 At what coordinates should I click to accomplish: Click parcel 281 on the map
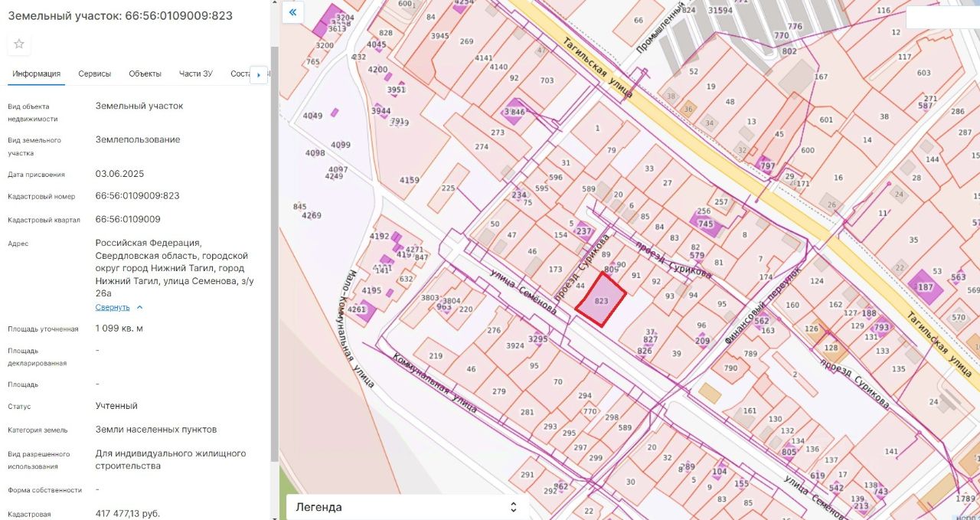click(527, 412)
